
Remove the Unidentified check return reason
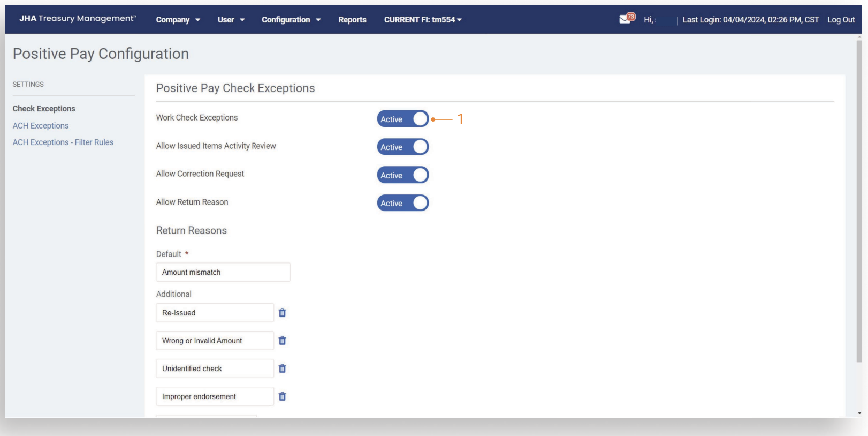click(283, 369)
